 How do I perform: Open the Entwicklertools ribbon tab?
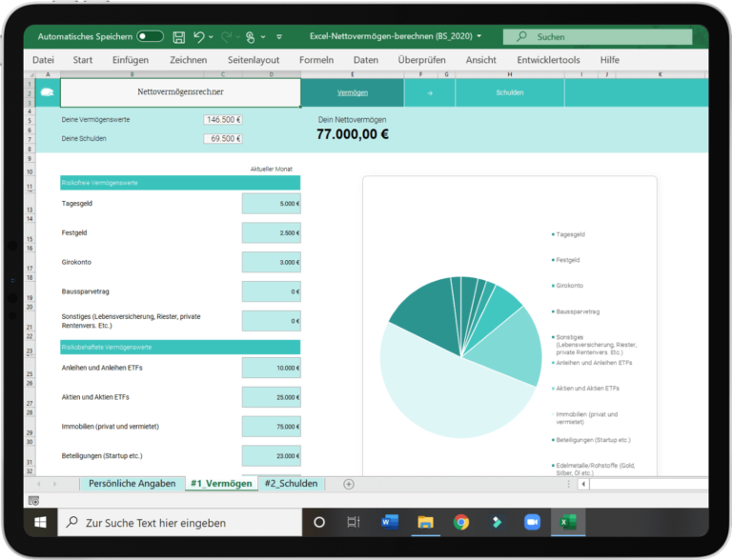coord(548,60)
